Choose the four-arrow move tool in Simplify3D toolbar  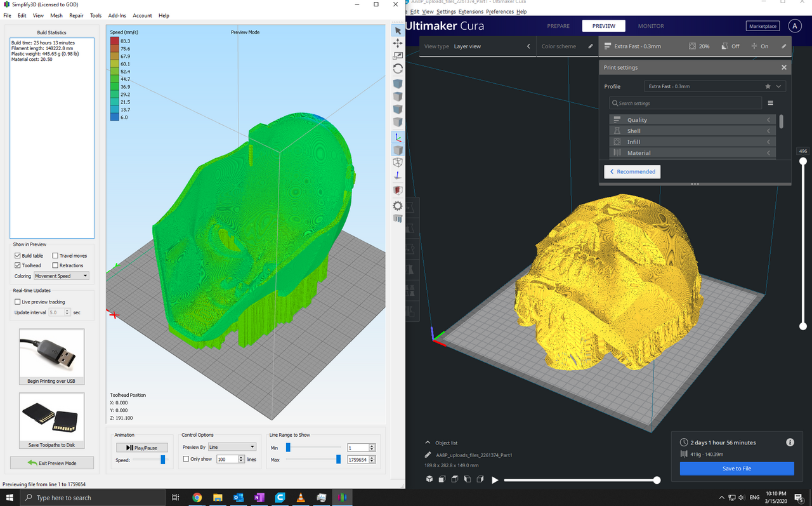398,43
